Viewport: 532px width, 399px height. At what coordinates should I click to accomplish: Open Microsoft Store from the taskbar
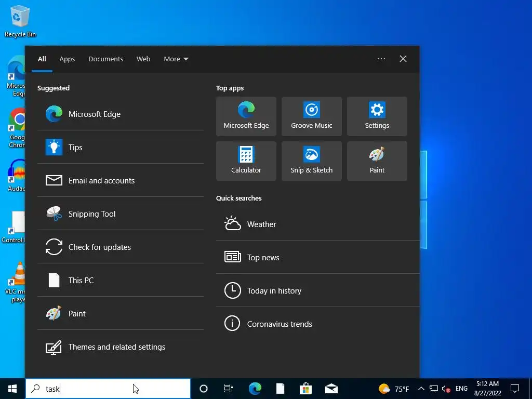305,389
